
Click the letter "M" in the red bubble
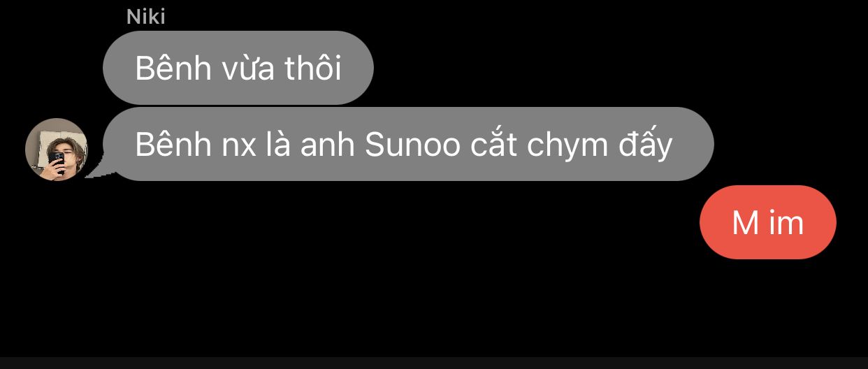coord(746,223)
